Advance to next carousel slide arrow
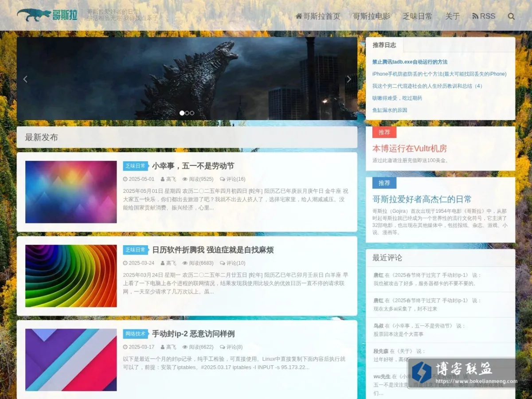The width and height of the screenshot is (532, 399). tap(349, 79)
